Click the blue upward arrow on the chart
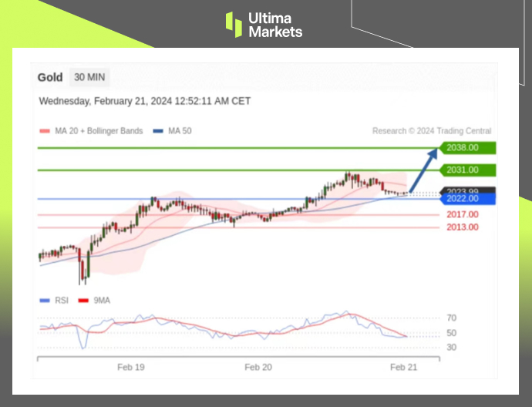This screenshot has height=407, width=532. (423, 171)
